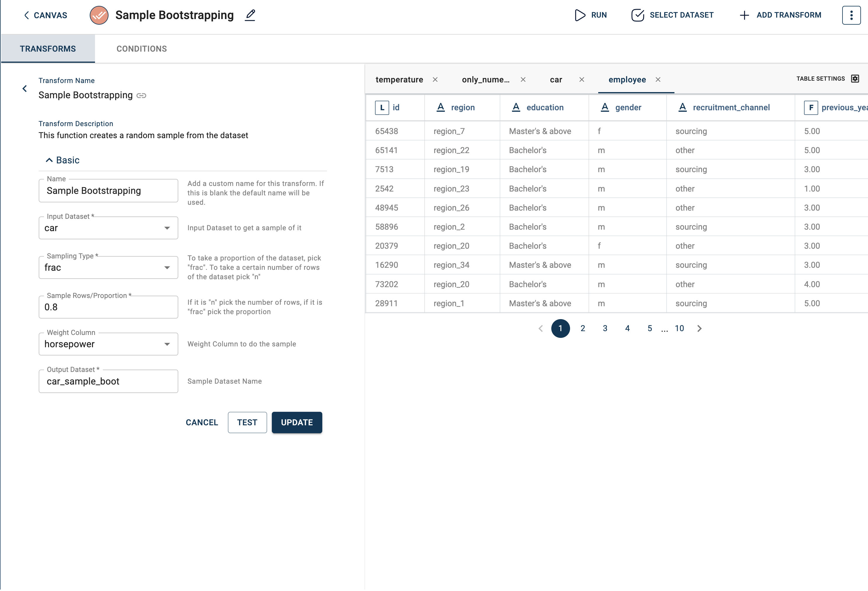Viewport: 868px width, 591px height.
Task: Click the UPDATE button
Action: click(x=297, y=422)
